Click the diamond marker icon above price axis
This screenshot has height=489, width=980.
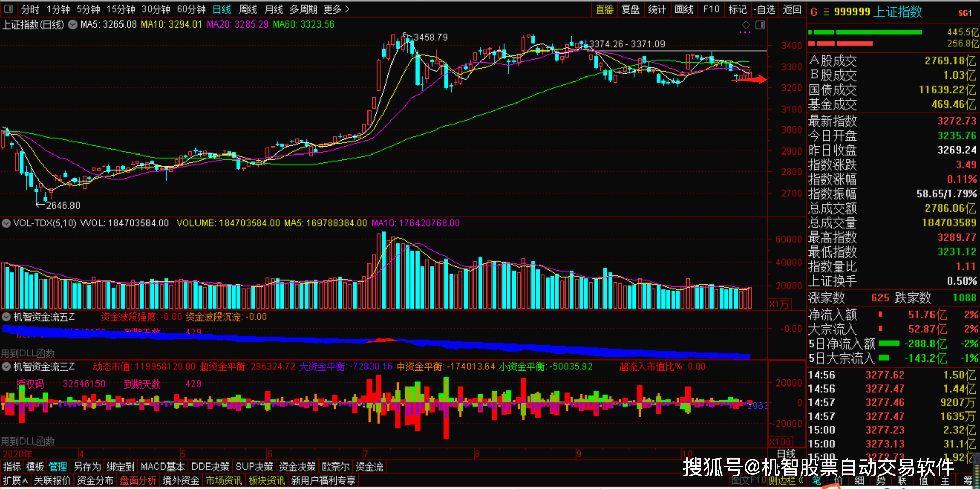pos(746,25)
